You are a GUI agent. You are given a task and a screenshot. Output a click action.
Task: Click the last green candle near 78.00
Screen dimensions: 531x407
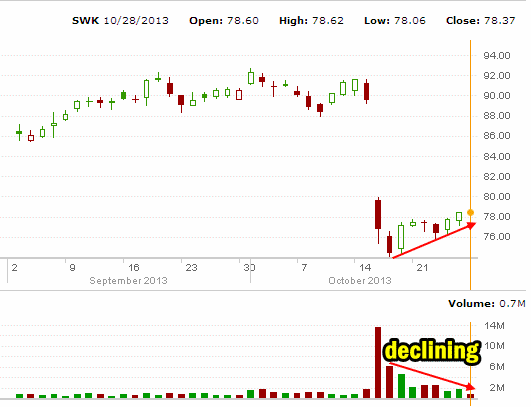coord(459,217)
